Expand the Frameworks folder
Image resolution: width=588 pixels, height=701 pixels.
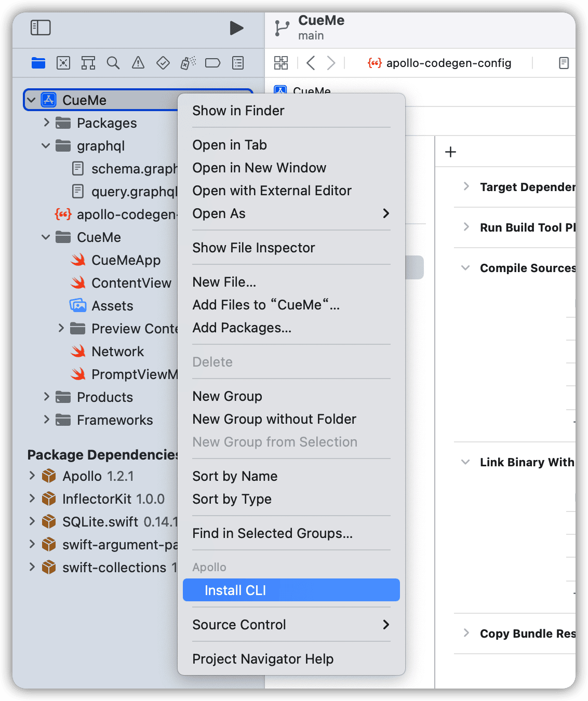46,420
